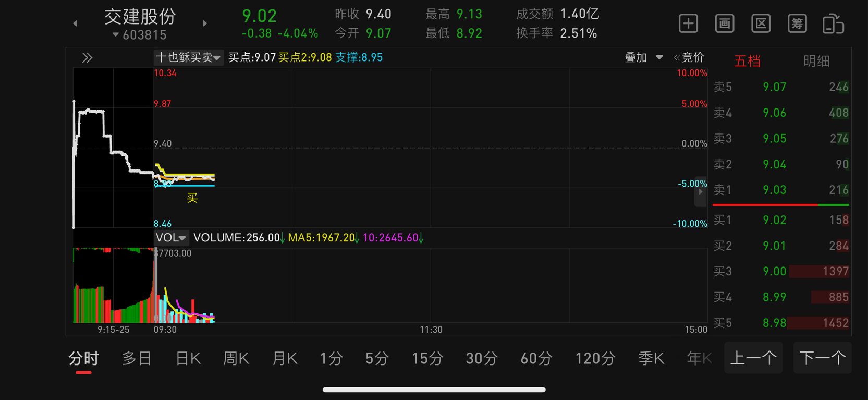
Task: Show the 竞价 auction panel
Action: [689, 57]
